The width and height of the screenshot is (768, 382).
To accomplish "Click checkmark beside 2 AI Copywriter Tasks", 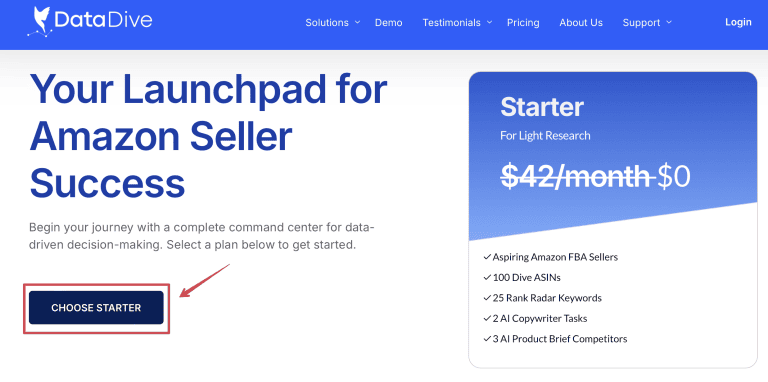I will tap(487, 318).
